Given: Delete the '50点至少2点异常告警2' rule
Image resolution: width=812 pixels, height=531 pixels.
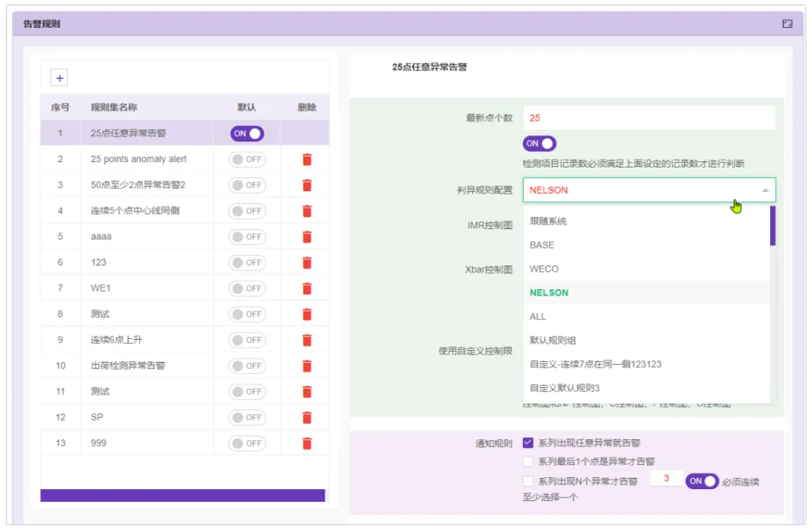Looking at the screenshot, I should (307, 185).
